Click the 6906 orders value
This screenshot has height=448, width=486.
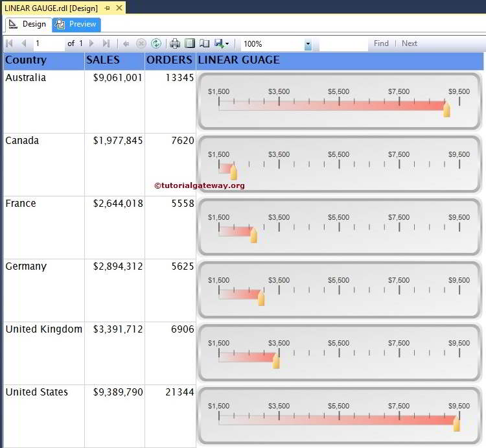point(183,329)
